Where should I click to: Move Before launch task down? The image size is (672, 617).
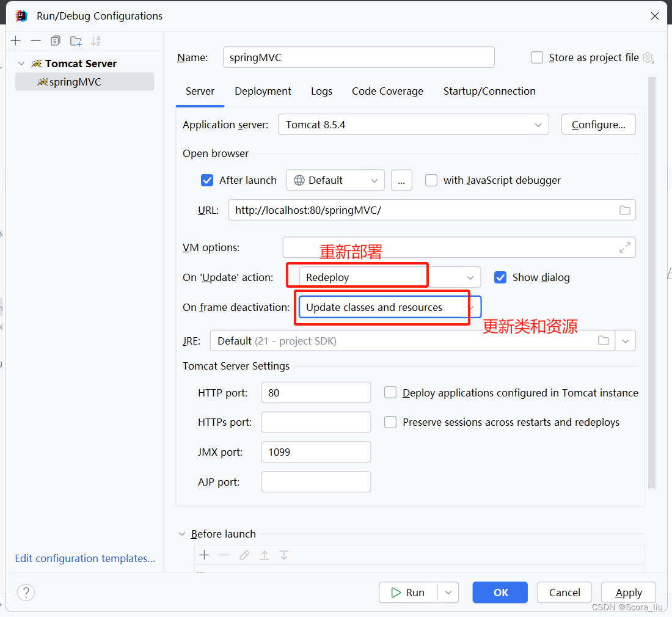(283, 555)
